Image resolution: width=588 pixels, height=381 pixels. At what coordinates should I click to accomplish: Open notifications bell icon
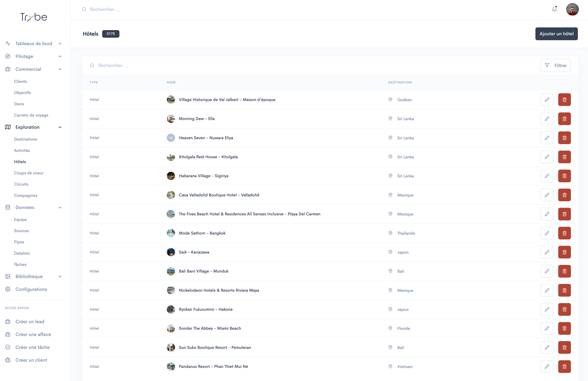(x=554, y=9)
